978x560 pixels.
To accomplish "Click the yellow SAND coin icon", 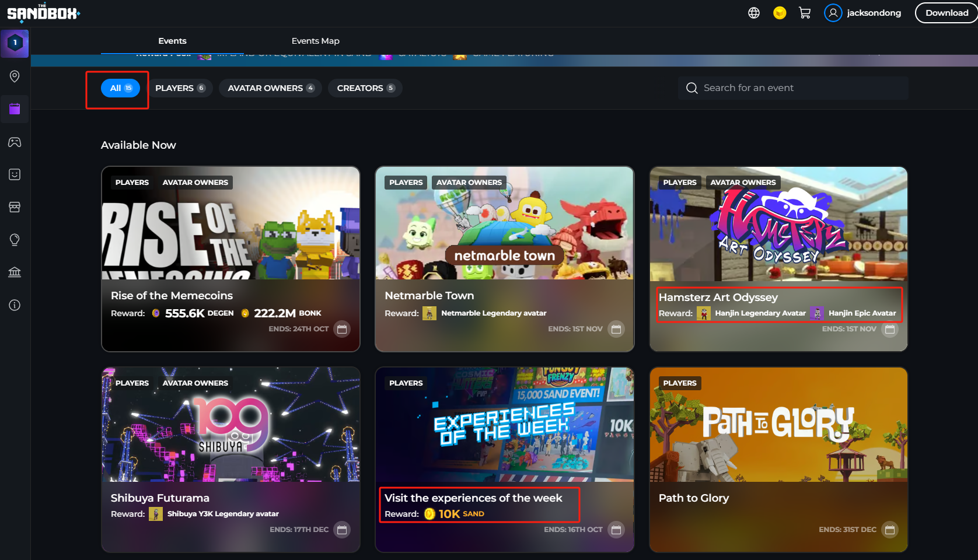I will click(x=780, y=13).
